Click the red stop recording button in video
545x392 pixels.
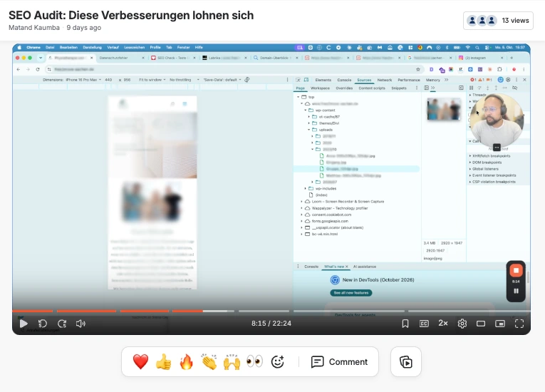(x=516, y=271)
